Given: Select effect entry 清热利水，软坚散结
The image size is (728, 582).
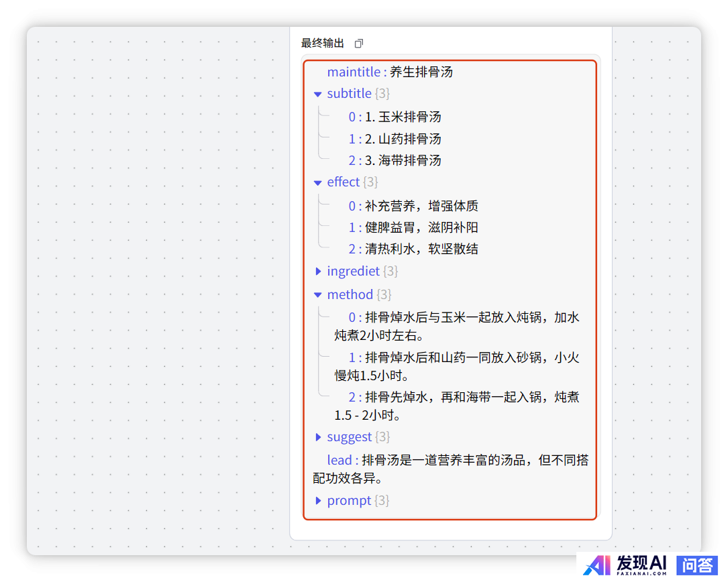Looking at the screenshot, I should pyautogui.click(x=421, y=249).
